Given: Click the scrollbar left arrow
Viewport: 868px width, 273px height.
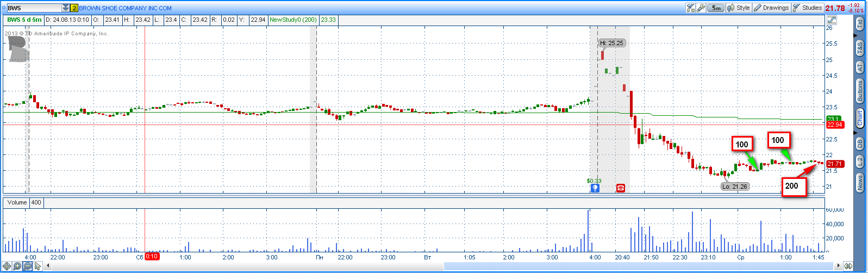Looking at the screenshot, I should (x=48, y=266).
